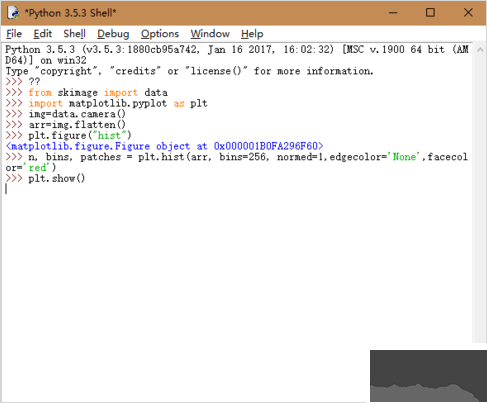Click the Python IDLE icon in title bar
The width and height of the screenshot is (487, 403).
click(x=14, y=13)
